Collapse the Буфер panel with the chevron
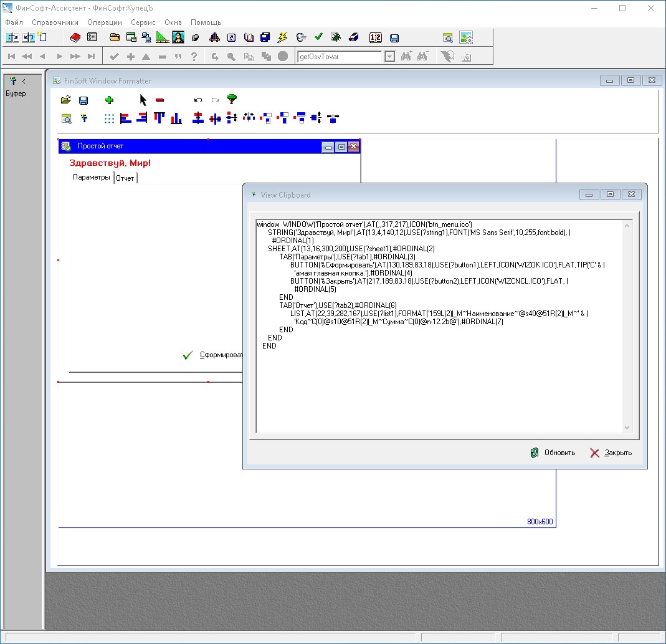 click(24, 81)
